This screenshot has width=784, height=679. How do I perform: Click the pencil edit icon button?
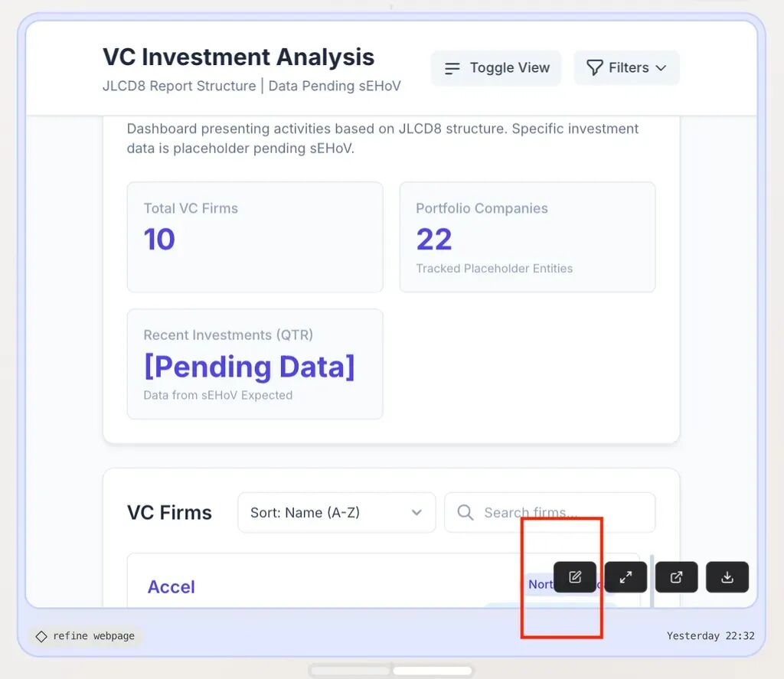click(x=575, y=577)
